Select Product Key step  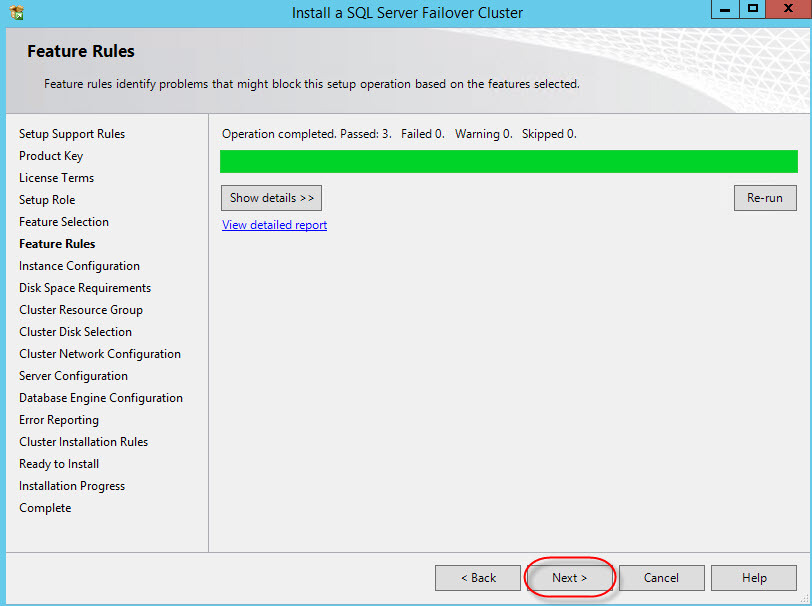pyautogui.click(x=51, y=156)
